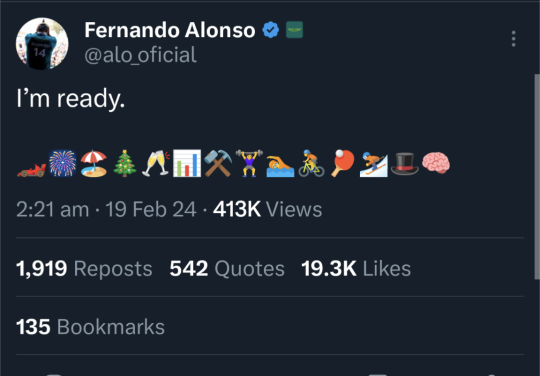Click the beach umbrella emoji

(x=94, y=164)
